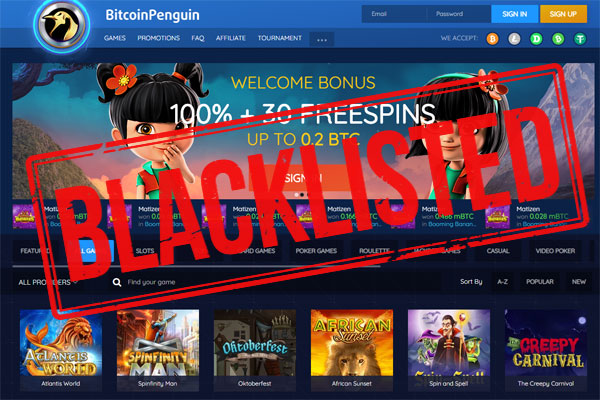The image size is (600, 400).
Task: Select the green Bitcoin Cash icon
Action: point(558,39)
